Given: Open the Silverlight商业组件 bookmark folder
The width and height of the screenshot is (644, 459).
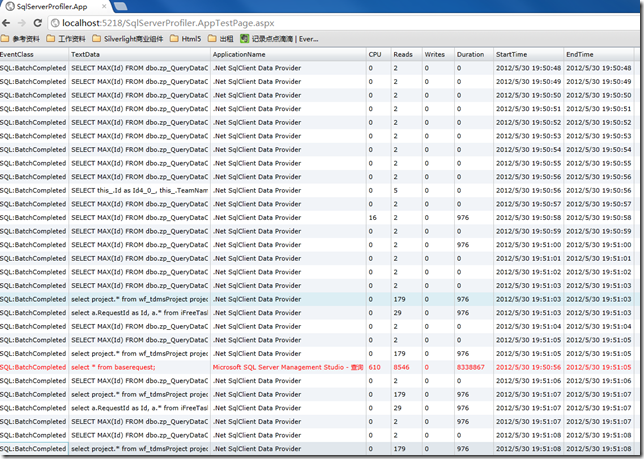Looking at the screenshot, I should click(128, 39).
